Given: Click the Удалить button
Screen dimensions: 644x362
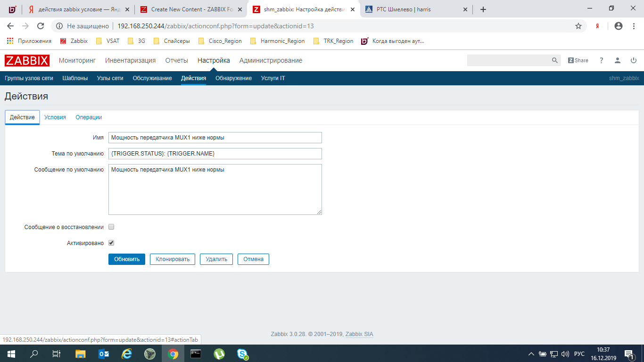Looking at the screenshot, I should point(216,259).
